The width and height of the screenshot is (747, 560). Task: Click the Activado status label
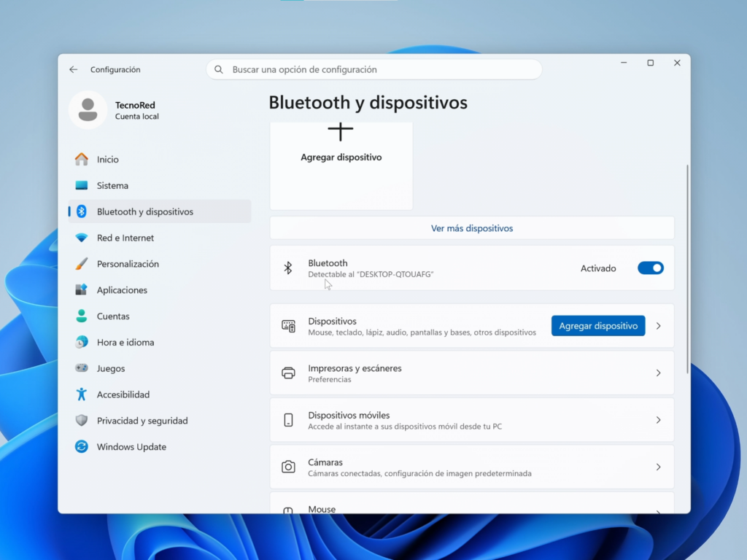(598, 268)
